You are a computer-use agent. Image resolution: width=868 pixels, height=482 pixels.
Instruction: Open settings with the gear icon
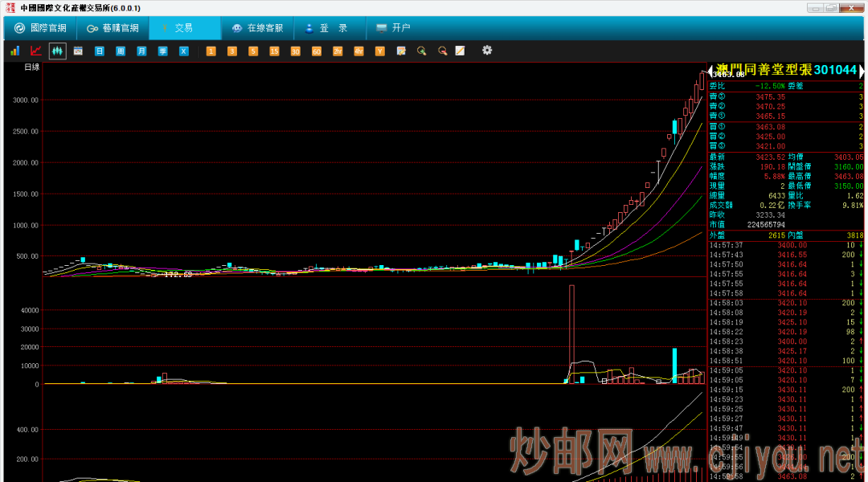pos(487,51)
